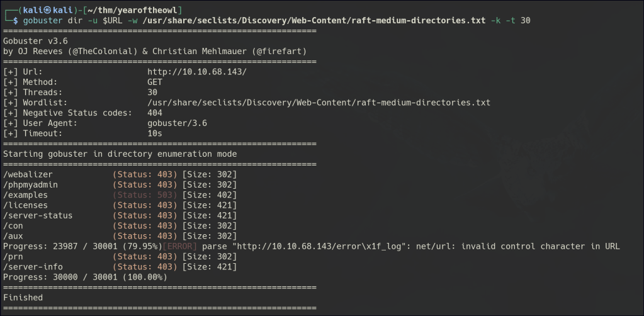Click the /con directory result
Image resolution: width=644 pixels, height=316 pixels.
coord(13,225)
